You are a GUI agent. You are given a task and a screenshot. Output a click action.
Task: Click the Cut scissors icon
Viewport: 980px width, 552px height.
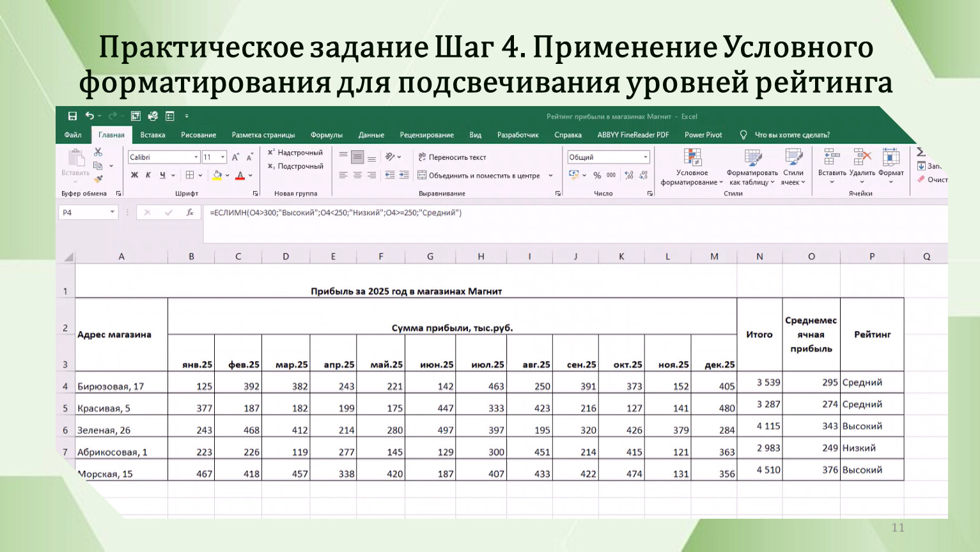98,152
